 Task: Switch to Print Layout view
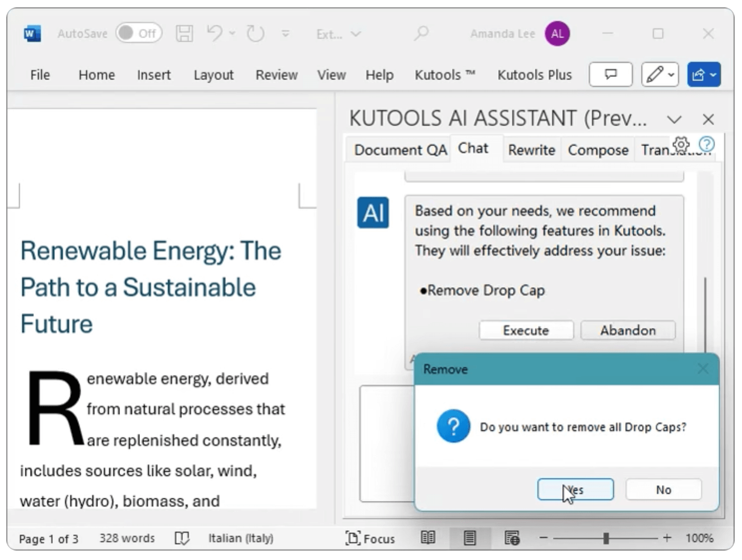[470, 538]
